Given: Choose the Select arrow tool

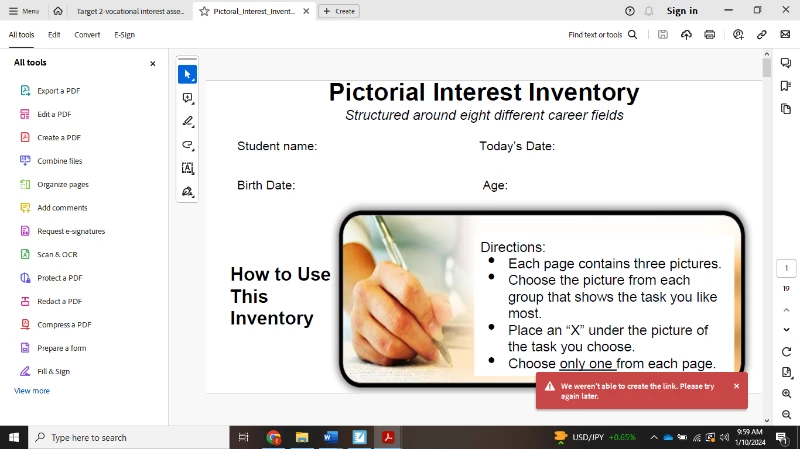Looking at the screenshot, I should pos(187,74).
